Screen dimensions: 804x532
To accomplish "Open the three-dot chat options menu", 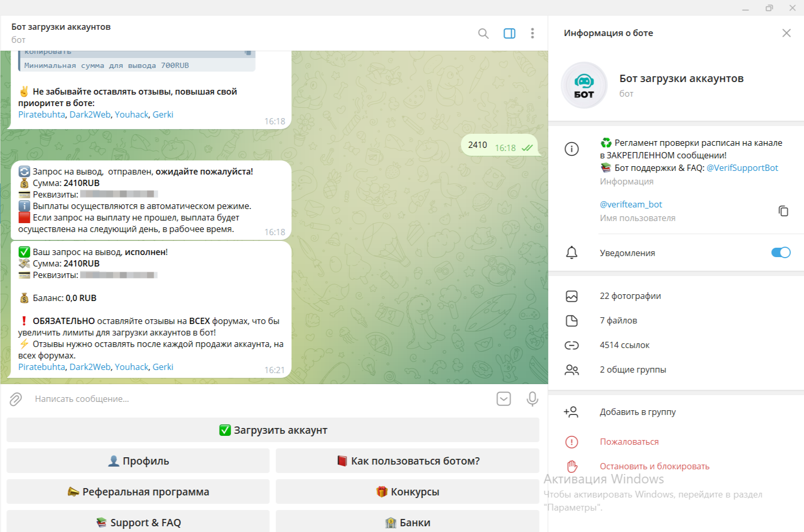I will pyautogui.click(x=532, y=33).
